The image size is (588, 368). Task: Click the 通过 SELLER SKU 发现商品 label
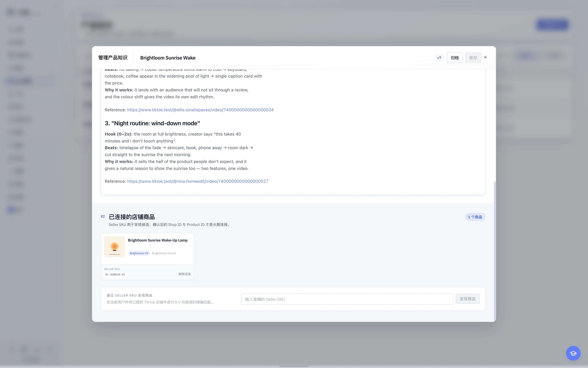coord(129,295)
